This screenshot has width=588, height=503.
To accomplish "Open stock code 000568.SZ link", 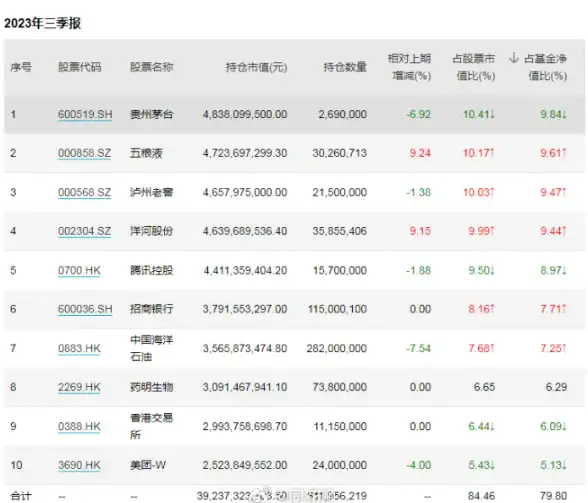I will pos(84,192).
